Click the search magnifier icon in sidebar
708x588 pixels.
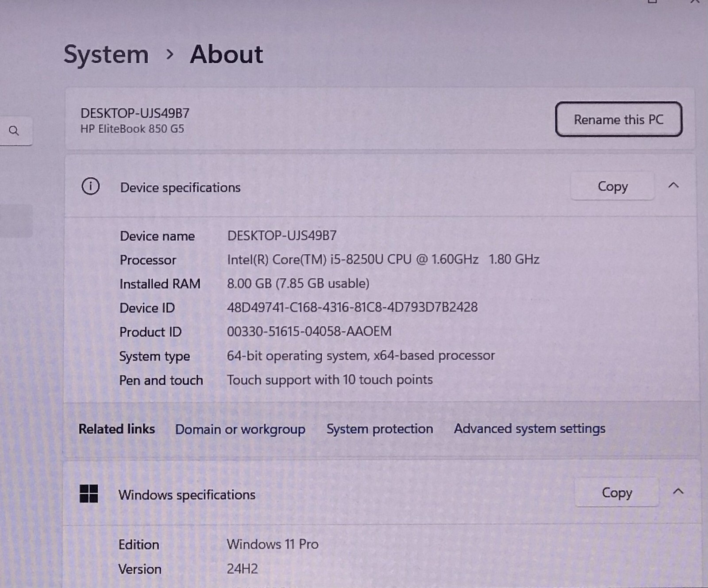point(14,131)
